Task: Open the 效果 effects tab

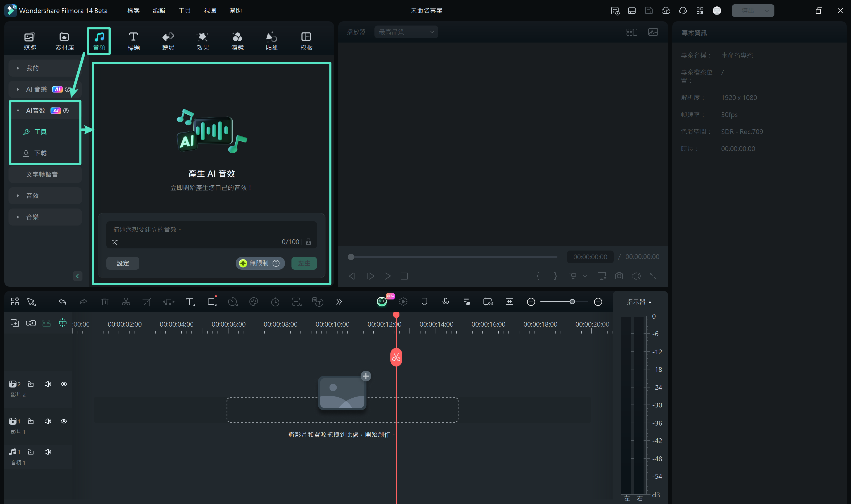Action: click(203, 41)
